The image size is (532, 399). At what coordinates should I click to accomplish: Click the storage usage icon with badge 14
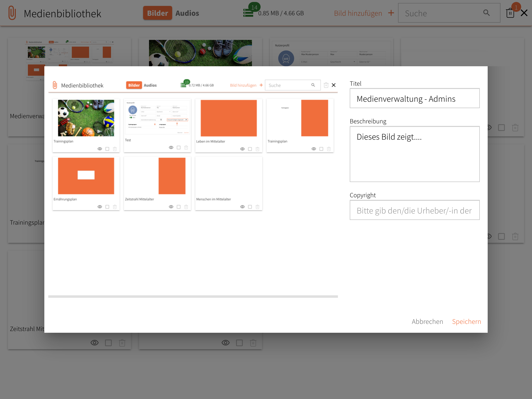click(x=248, y=13)
